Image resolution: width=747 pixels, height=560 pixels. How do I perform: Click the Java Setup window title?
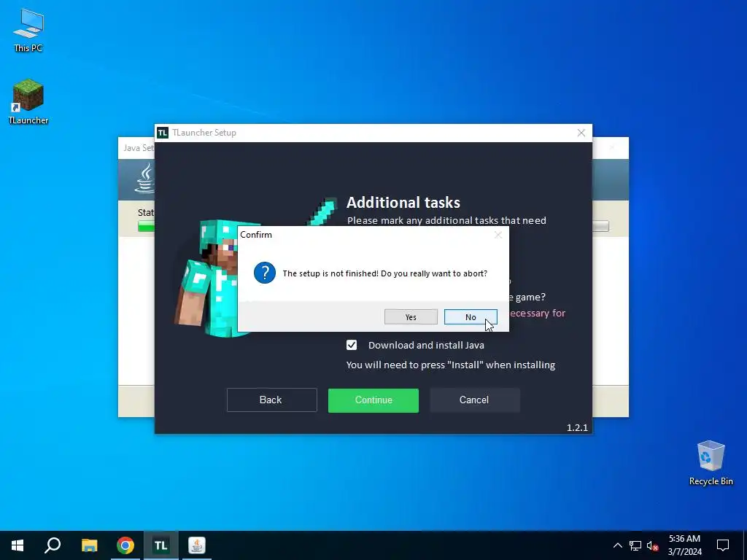pos(139,148)
